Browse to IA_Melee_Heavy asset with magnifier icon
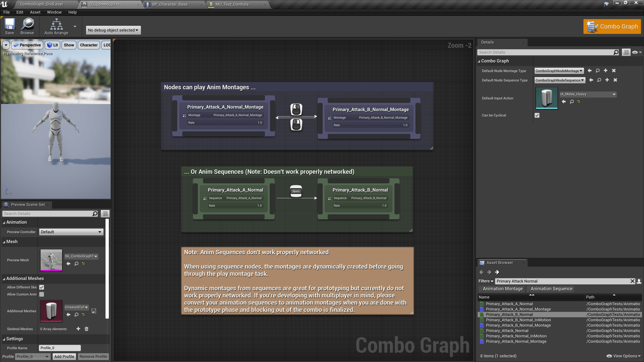 pyautogui.click(x=571, y=102)
